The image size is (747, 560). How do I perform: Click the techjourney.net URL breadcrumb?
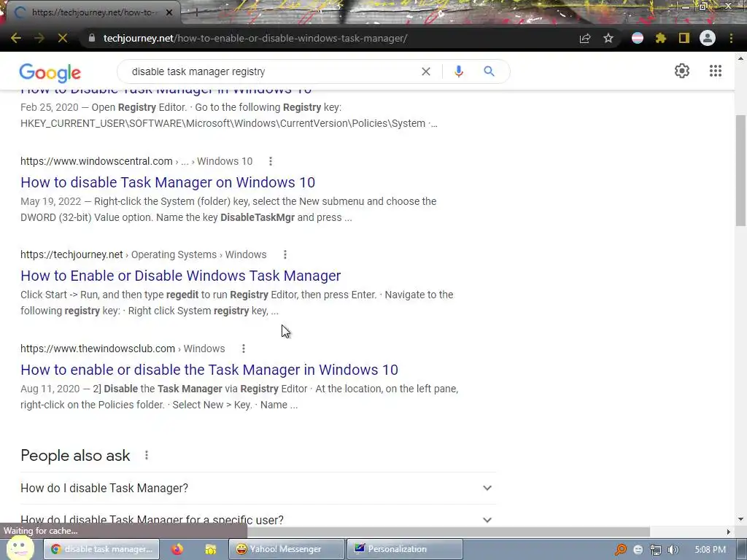pos(144,254)
